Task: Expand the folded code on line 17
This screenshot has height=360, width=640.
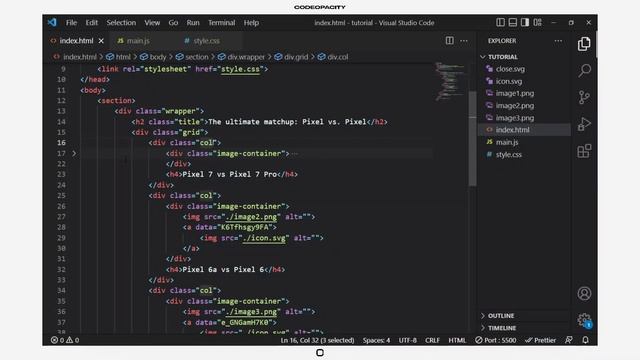Action: pos(74,153)
